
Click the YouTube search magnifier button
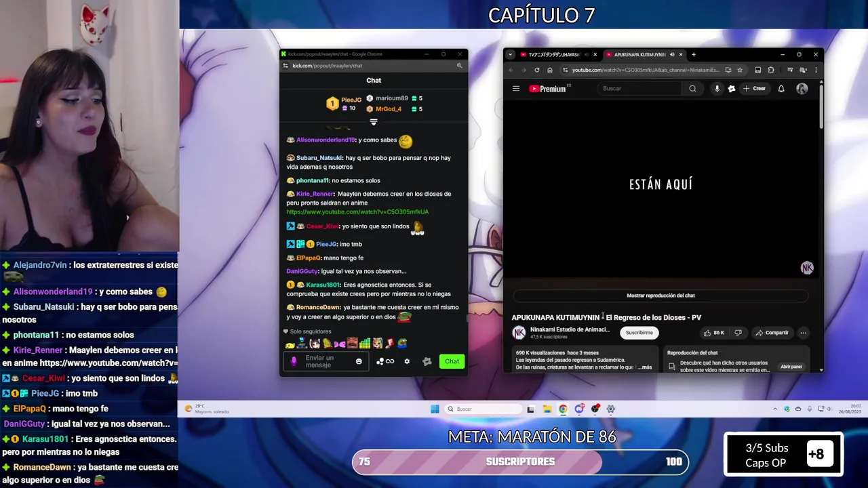(692, 88)
